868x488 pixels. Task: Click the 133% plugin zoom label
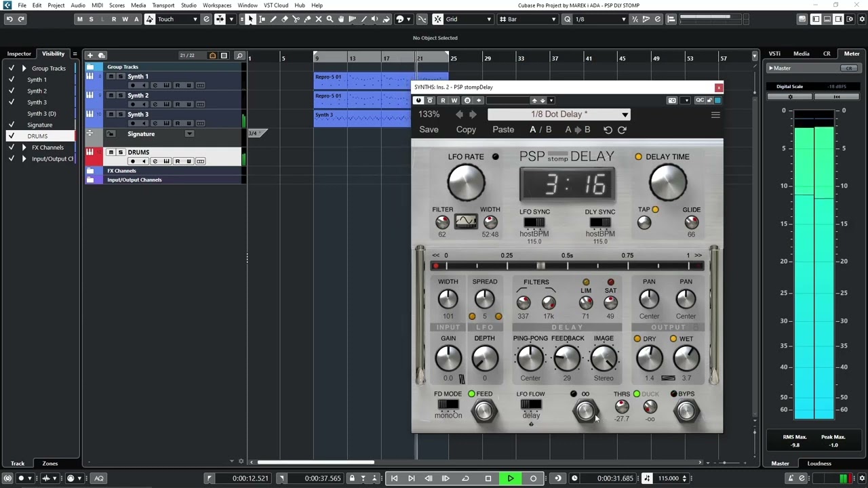pos(429,115)
